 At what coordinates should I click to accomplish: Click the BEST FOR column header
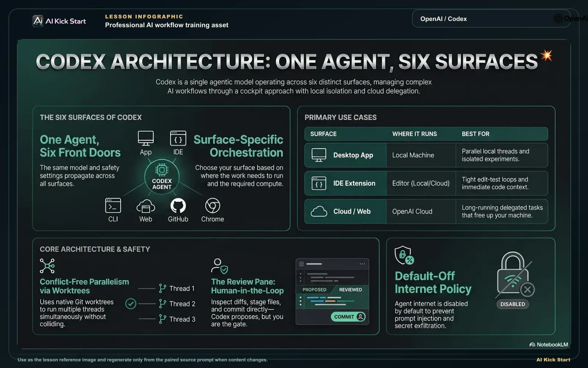[476, 134]
